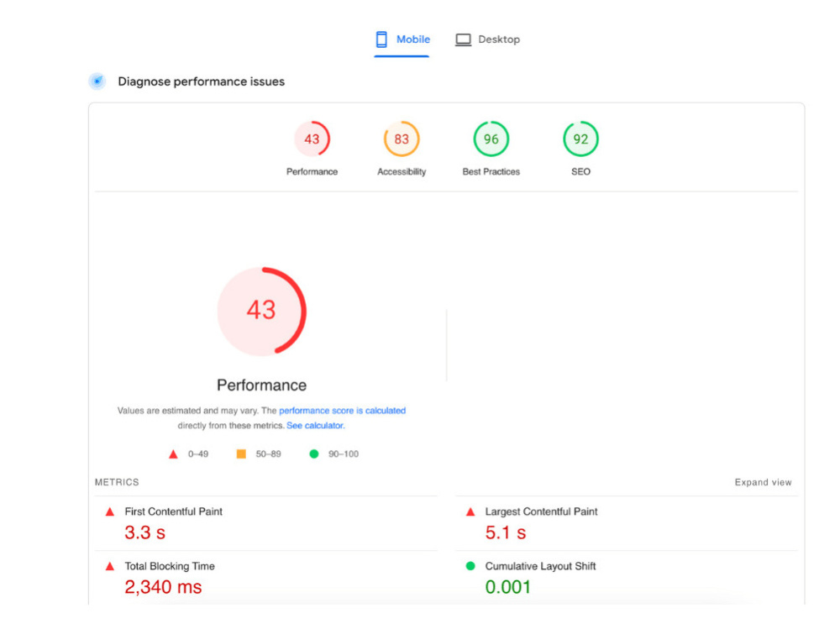Select the Performance score gauge 43 at top
The width and height of the screenshot is (840, 629).
click(312, 139)
